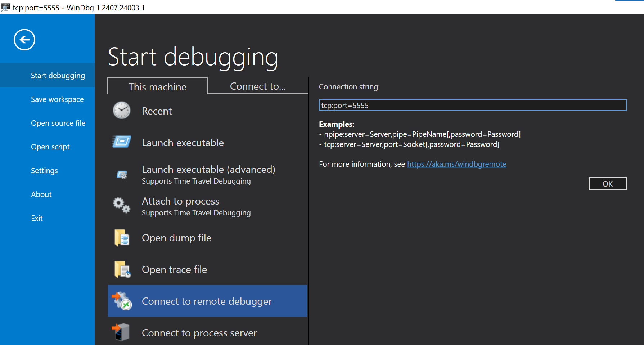Select Save workspace in the sidebar
The width and height of the screenshot is (644, 345).
tap(57, 99)
